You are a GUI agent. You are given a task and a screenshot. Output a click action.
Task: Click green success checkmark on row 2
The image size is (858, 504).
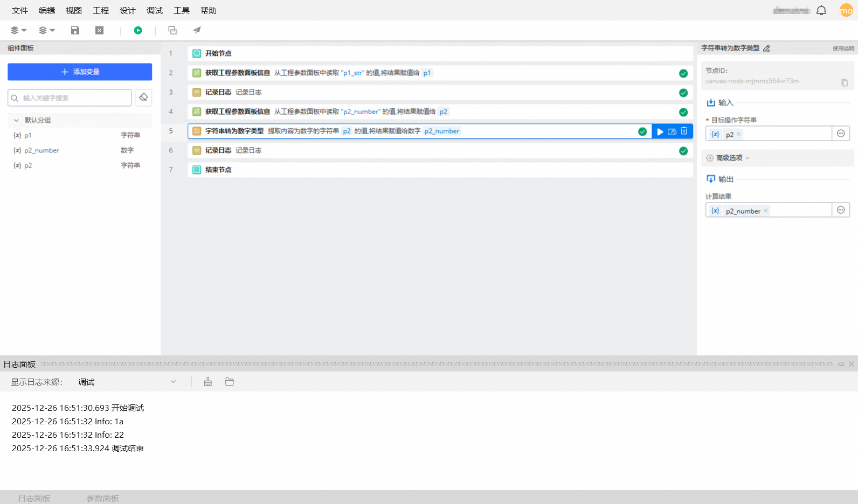point(683,73)
